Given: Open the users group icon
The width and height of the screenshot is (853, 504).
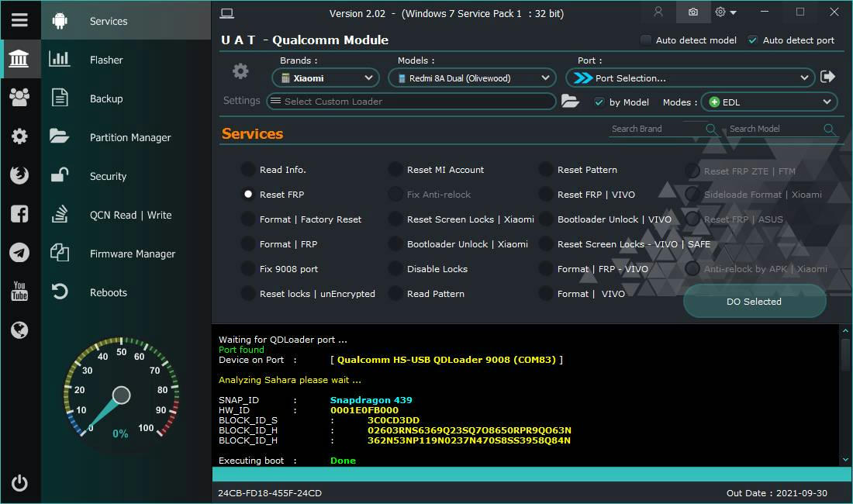Looking at the screenshot, I should (x=19, y=98).
